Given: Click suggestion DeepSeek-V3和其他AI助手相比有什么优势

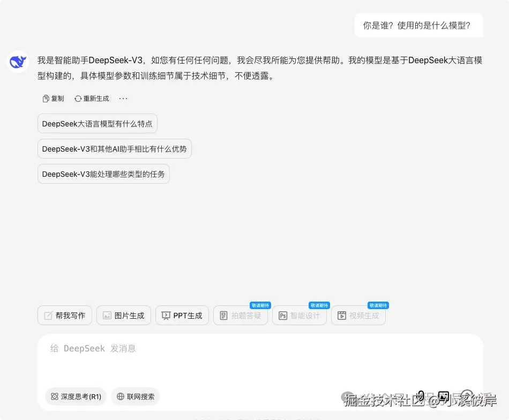Looking at the screenshot, I should tap(114, 149).
